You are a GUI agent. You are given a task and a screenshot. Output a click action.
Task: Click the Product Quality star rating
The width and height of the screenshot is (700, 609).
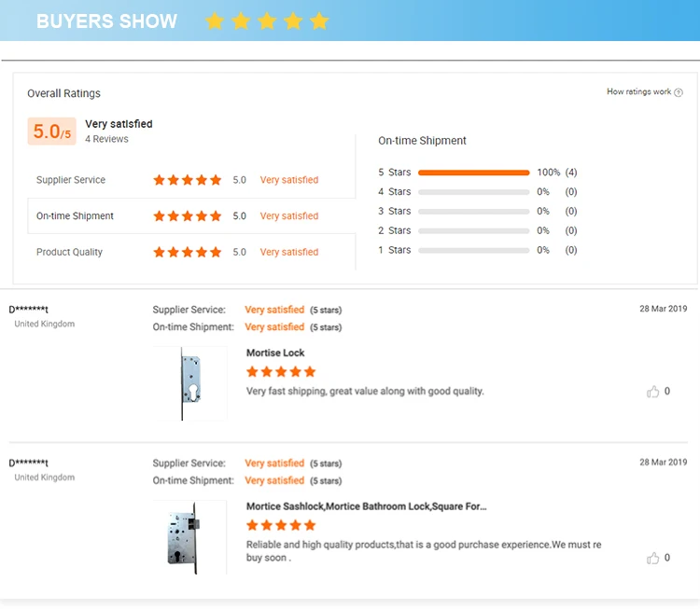click(188, 252)
